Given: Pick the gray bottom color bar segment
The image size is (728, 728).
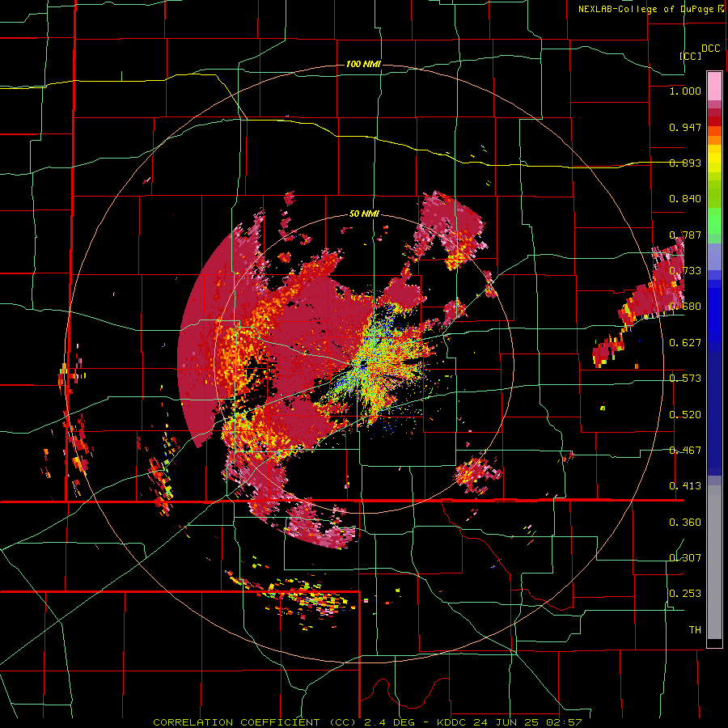Looking at the screenshot, I should coord(714,562).
